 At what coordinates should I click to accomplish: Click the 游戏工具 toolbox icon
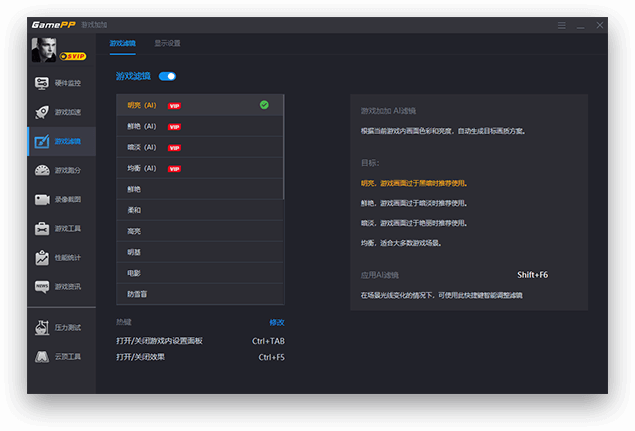click(42, 228)
